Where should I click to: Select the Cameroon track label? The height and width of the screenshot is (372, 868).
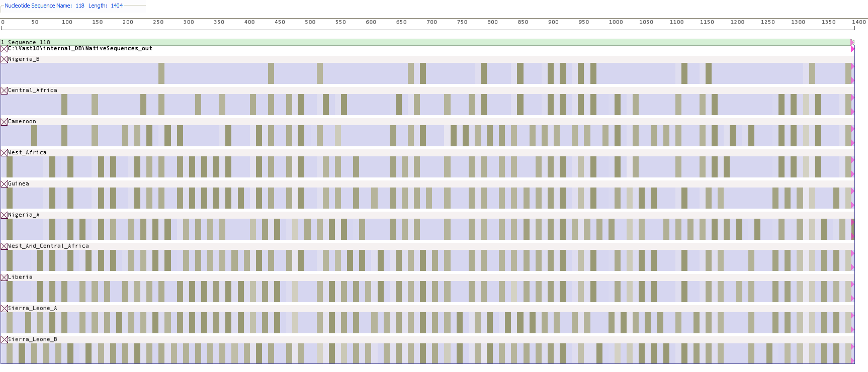(22, 121)
